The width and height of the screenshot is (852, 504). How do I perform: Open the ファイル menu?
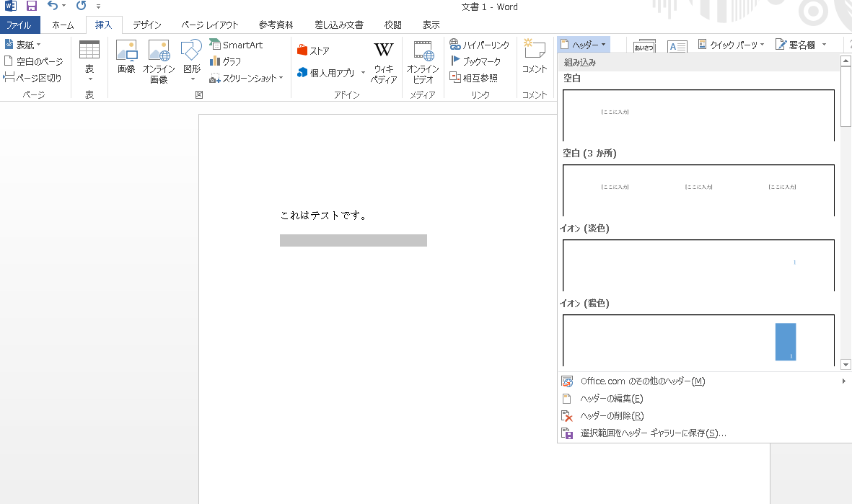click(x=20, y=24)
